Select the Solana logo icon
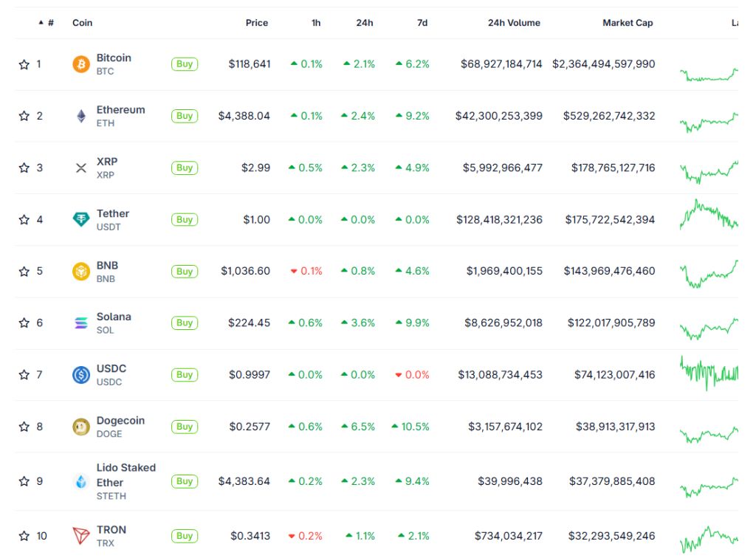Screen dimensions: 756x558 (81, 322)
